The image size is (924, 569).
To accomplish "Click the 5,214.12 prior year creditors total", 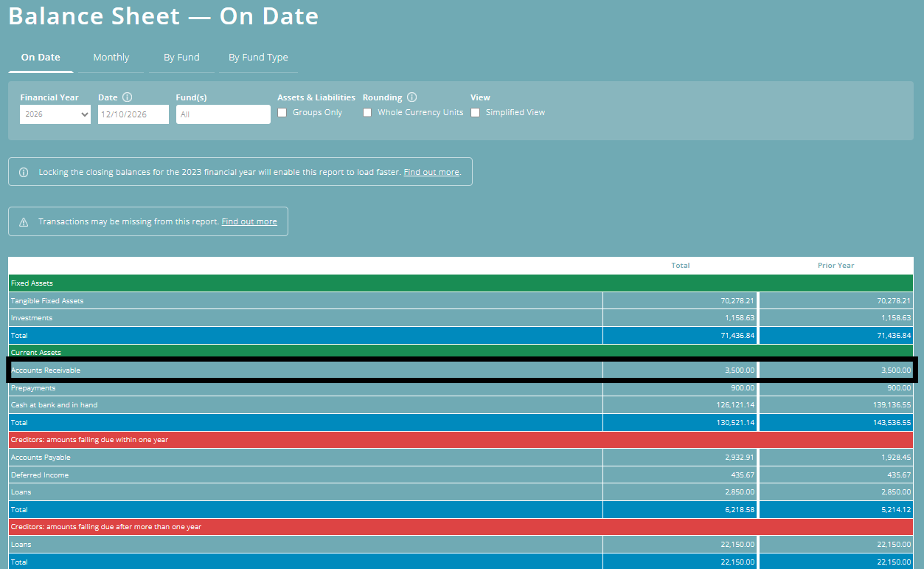I will [896, 510].
